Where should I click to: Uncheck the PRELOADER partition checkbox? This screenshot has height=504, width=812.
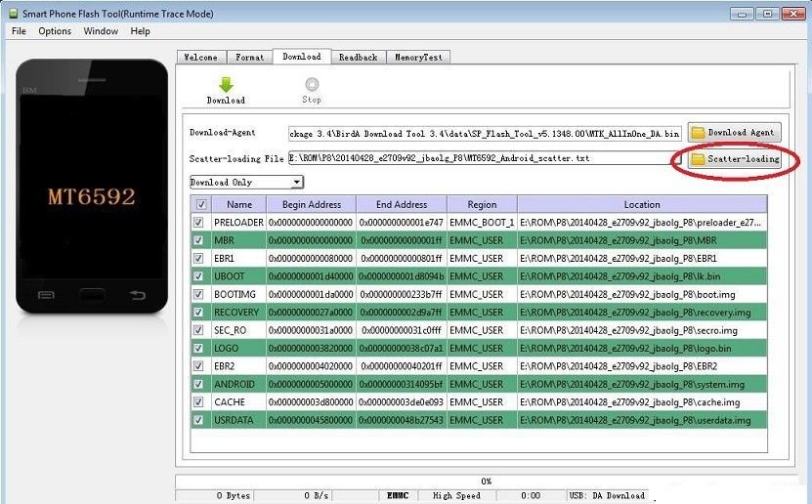pos(201,223)
